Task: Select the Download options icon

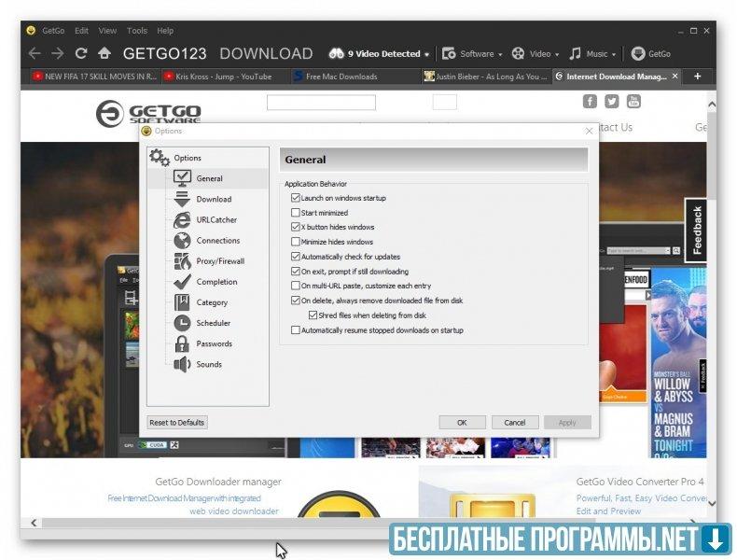Action: click(x=182, y=199)
